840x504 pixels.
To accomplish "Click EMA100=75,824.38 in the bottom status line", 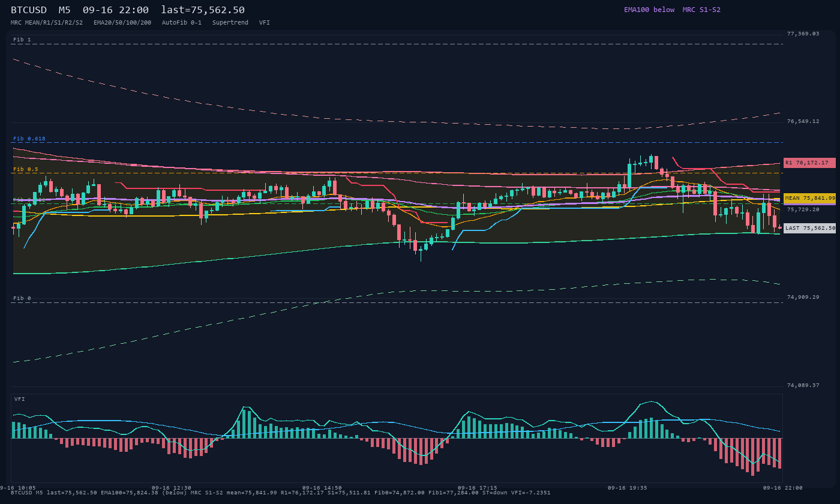I will (x=130, y=493).
